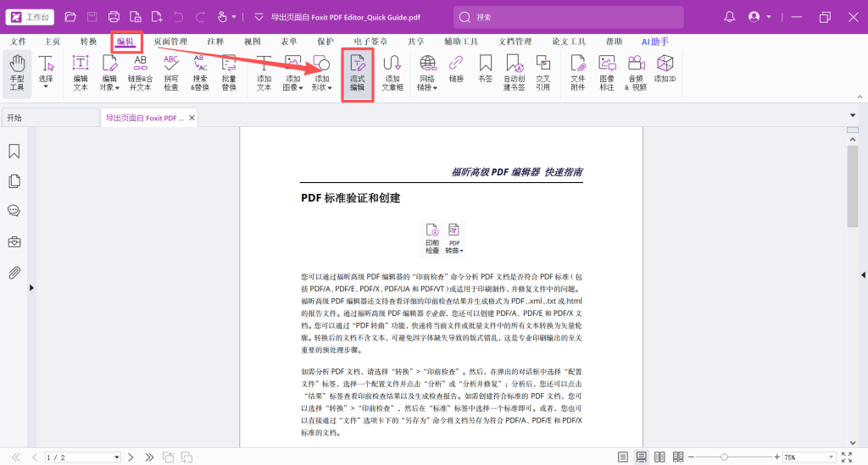Expand the right side panel arrow
868x465 pixels.
[x=863, y=274]
